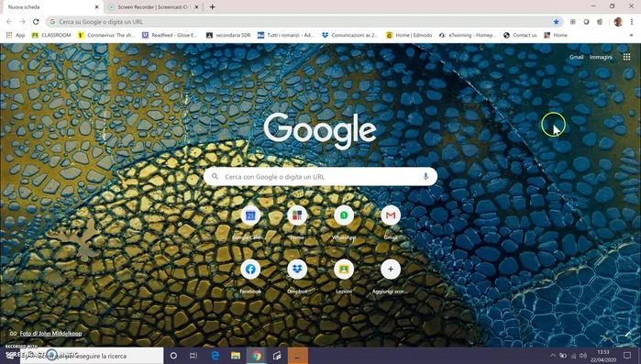Screen dimensions: 641x364
Task: Open the Home shortcut tile
Action: 297,215
